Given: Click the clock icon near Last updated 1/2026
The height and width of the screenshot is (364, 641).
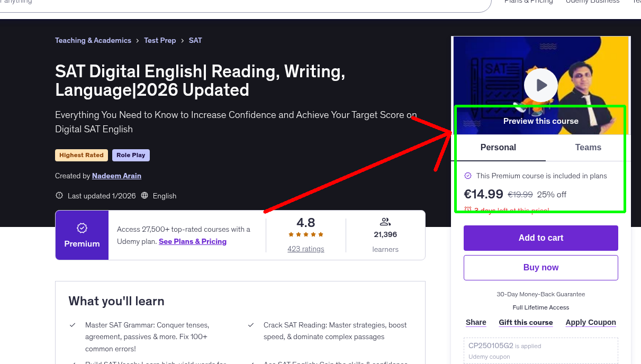Looking at the screenshot, I should pyautogui.click(x=59, y=195).
